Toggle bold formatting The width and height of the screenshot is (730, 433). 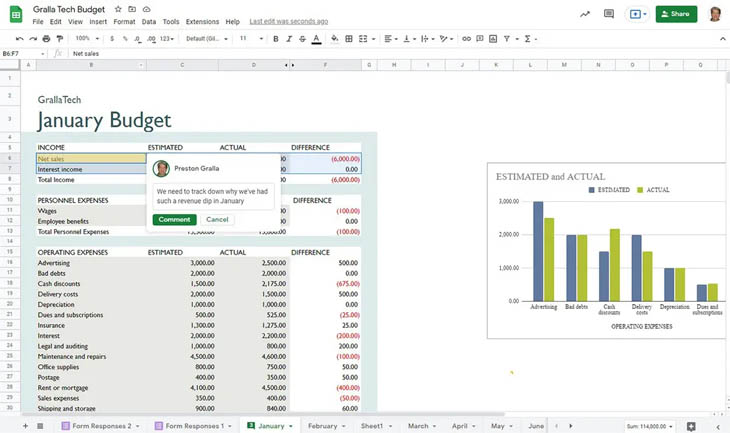[x=276, y=39]
